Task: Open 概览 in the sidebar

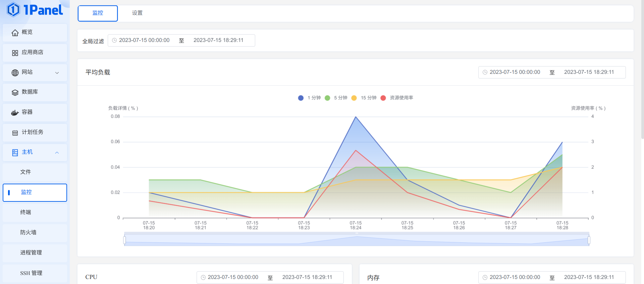Action: (35, 33)
